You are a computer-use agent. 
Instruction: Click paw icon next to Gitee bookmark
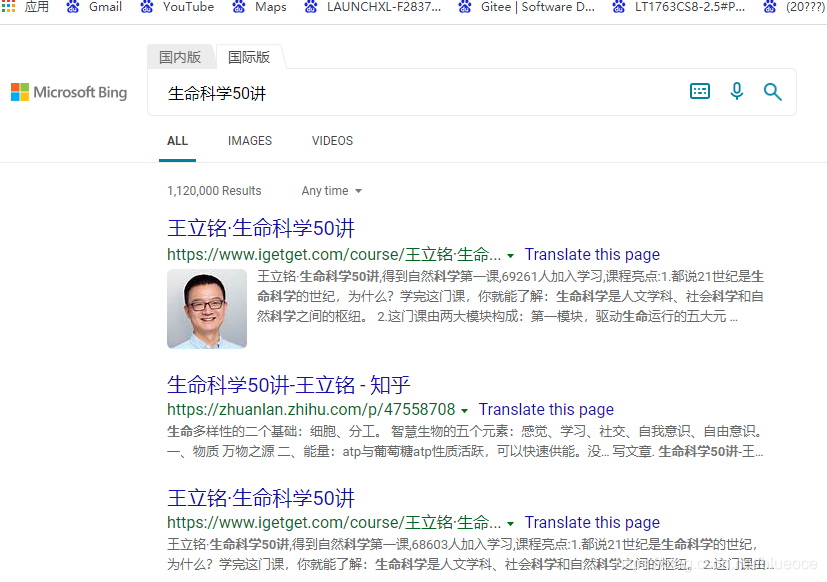(465, 7)
